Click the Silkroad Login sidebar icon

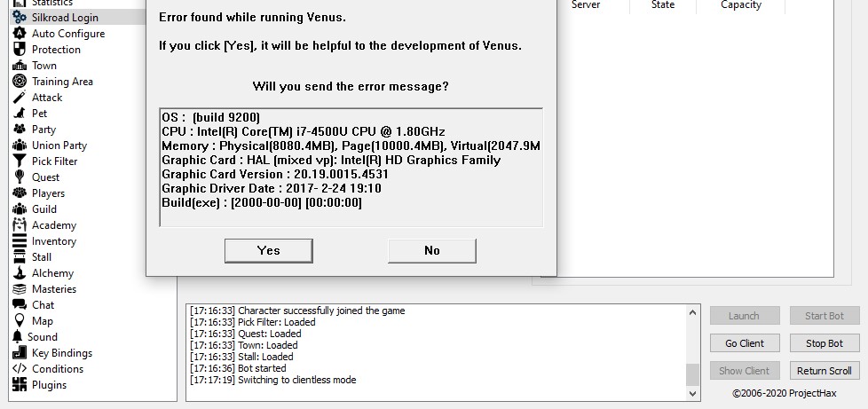20,18
